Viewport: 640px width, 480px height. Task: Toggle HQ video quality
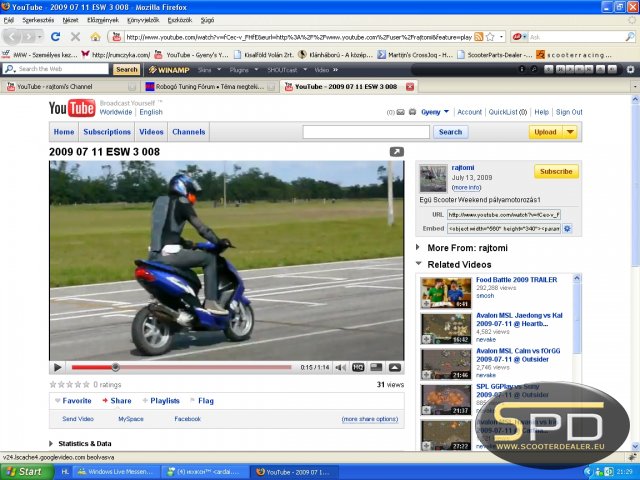(358, 368)
